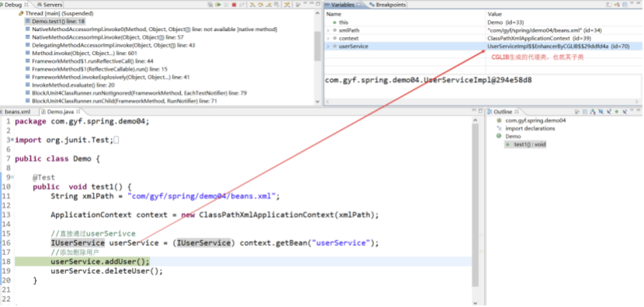Click the Drop to Frame icon
Screen dimensions: 644x307
pyautogui.click(x=276, y=5)
